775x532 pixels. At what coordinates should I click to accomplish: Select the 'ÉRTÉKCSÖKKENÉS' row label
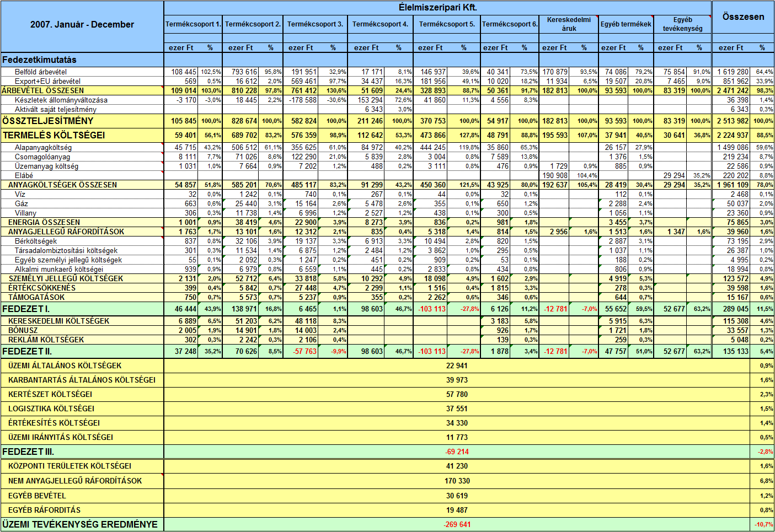[x=42, y=288]
